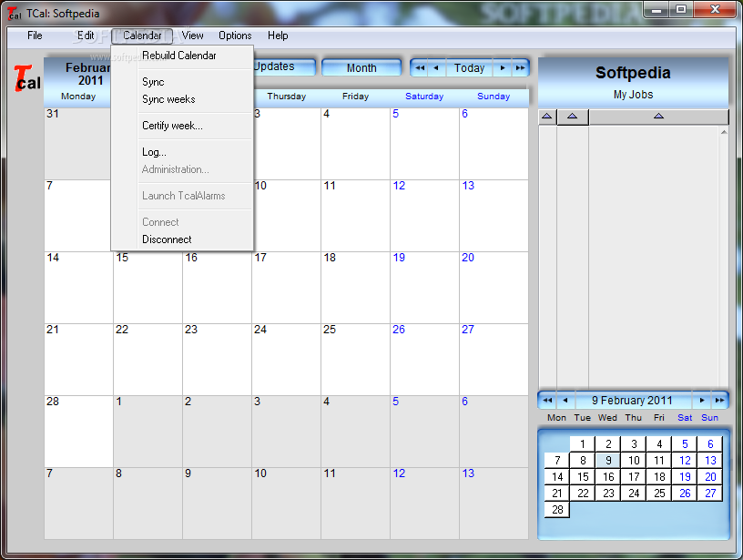The height and width of the screenshot is (560, 743).
Task: Click the Today button
Action: pos(469,67)
